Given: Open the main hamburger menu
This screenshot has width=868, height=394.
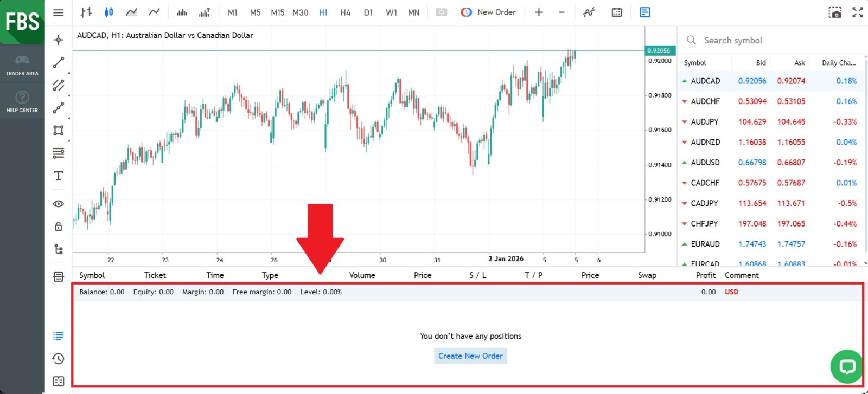Looking at the screenshot, I should tap(59, 12).
